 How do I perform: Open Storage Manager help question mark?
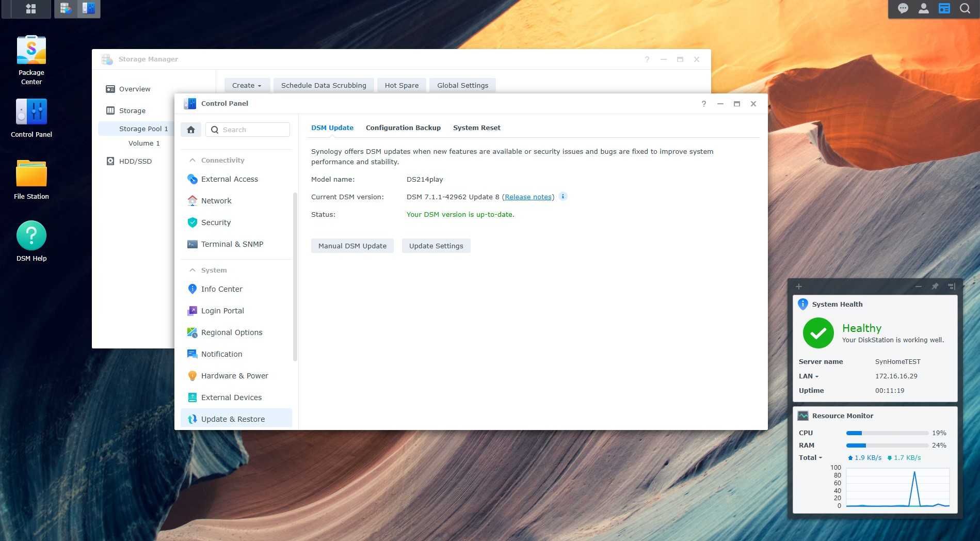(x=647, y=59)
